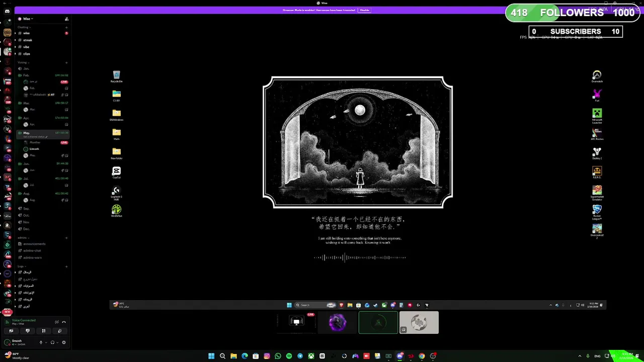Collapse the admins category

point(23,238)
